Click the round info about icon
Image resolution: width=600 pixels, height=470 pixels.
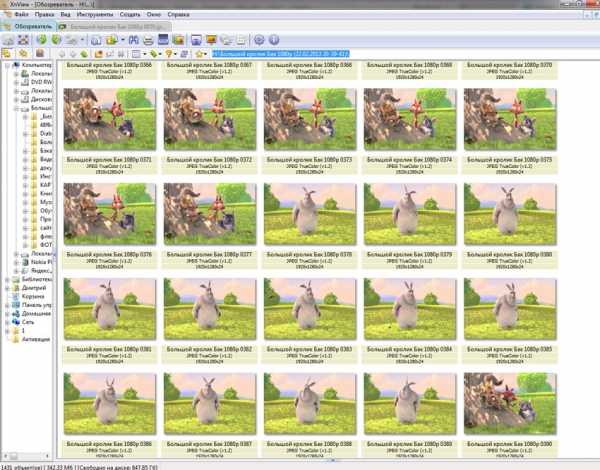pyautogui.click(x=274, y=40)
